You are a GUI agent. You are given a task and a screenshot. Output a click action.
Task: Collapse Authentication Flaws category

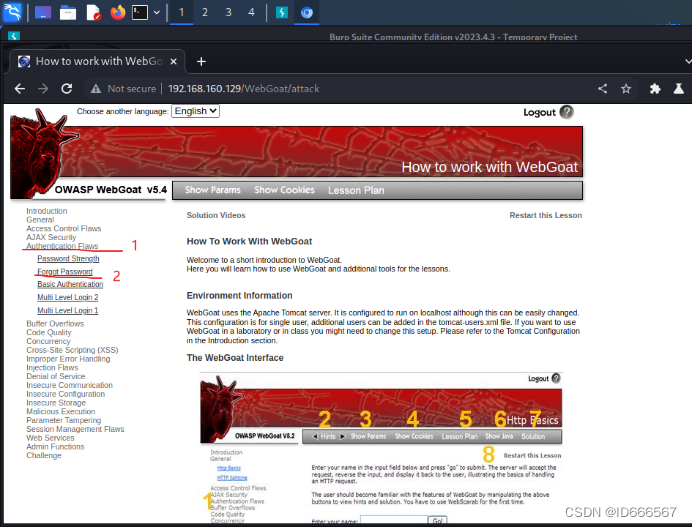[x=62, y=246]
